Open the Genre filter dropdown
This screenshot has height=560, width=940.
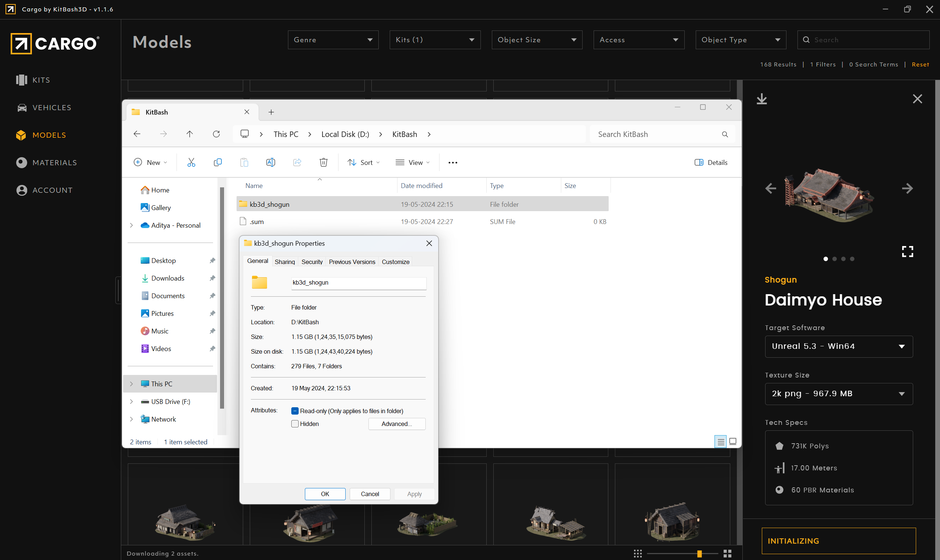point(333,40)
